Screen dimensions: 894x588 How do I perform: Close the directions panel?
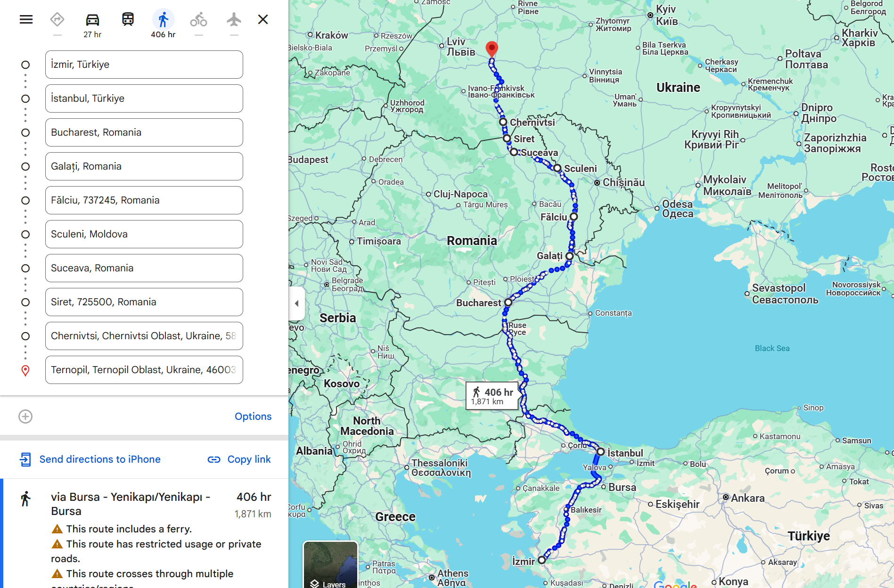(x=263, y=19)
